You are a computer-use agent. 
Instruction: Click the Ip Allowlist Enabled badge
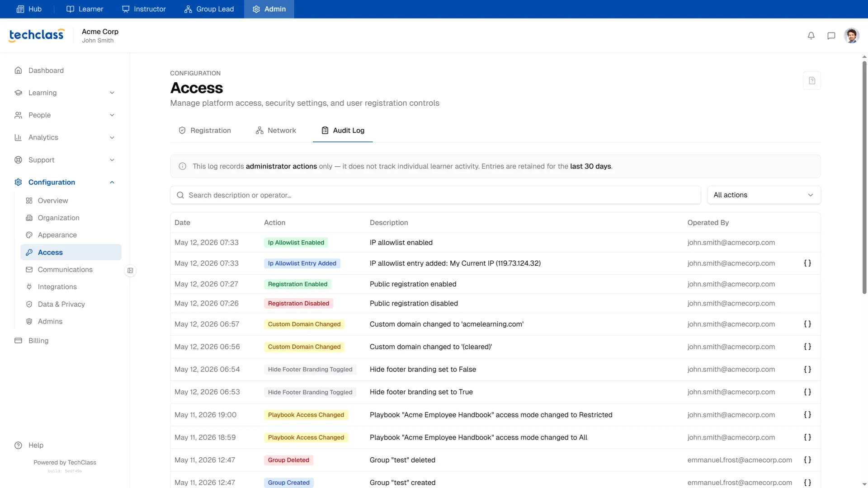tap(296, 243)
